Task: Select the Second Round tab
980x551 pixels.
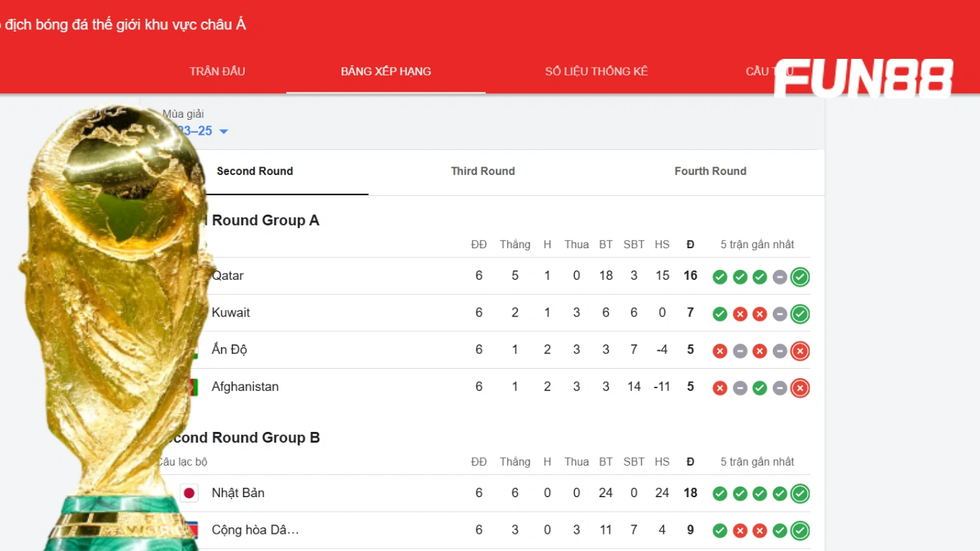Action: pyautogui.click(x=255, y=171)
